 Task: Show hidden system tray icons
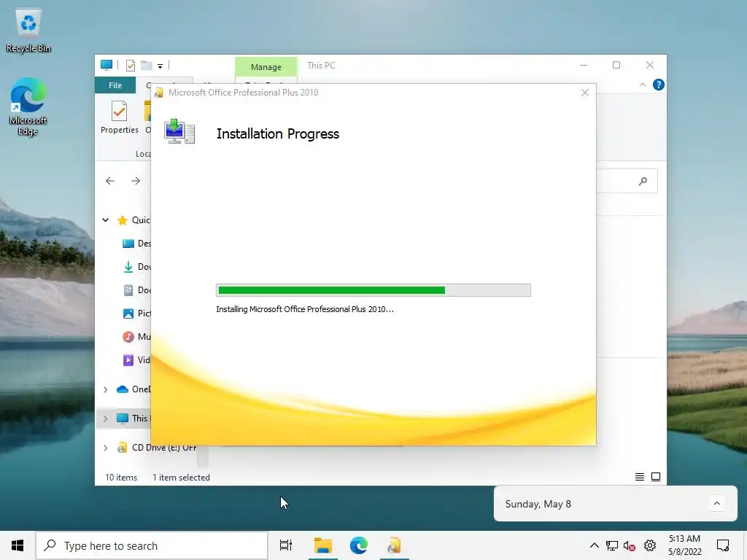point(594,545)
